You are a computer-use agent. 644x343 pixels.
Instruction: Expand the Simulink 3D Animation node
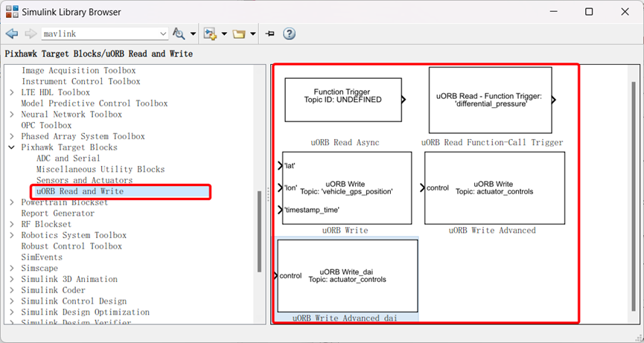12,280
